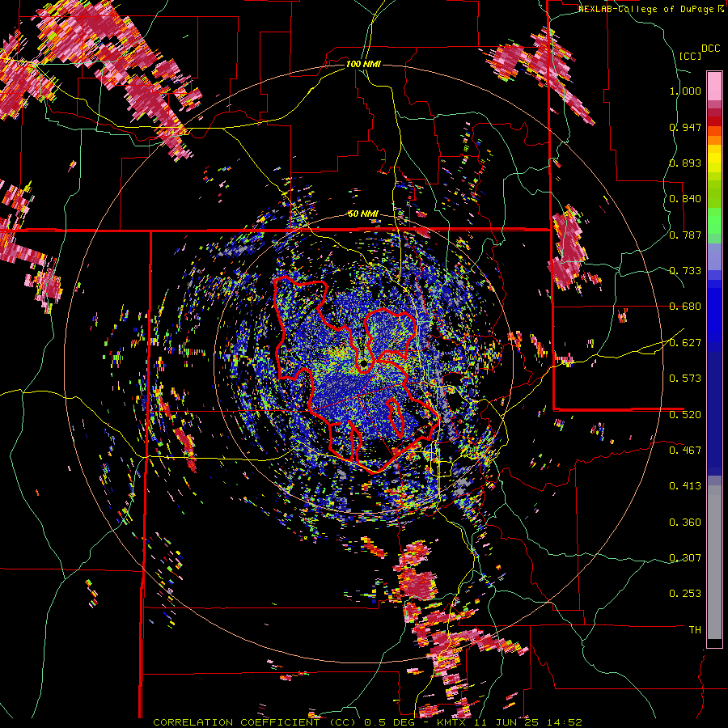This screenshot has width=728, height=728.
Task: Click the 0.360 legend value
Action: point(685,523)
